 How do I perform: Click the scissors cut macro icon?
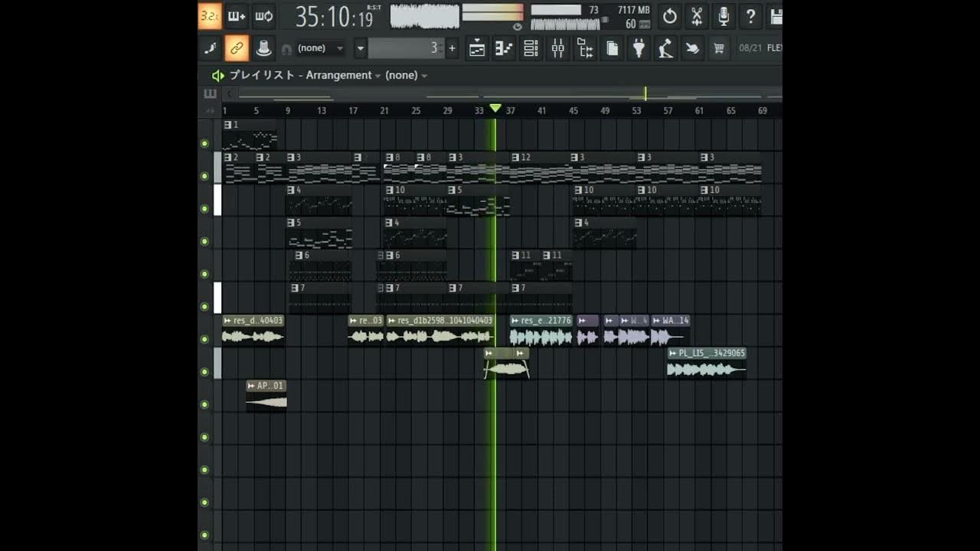click(697, 17)
